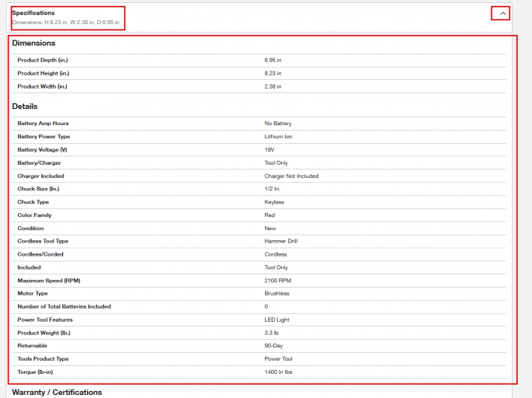Viewport: 532px width, 398px height.
Task: Click the Included label
Action: click(x=29, y=267)
